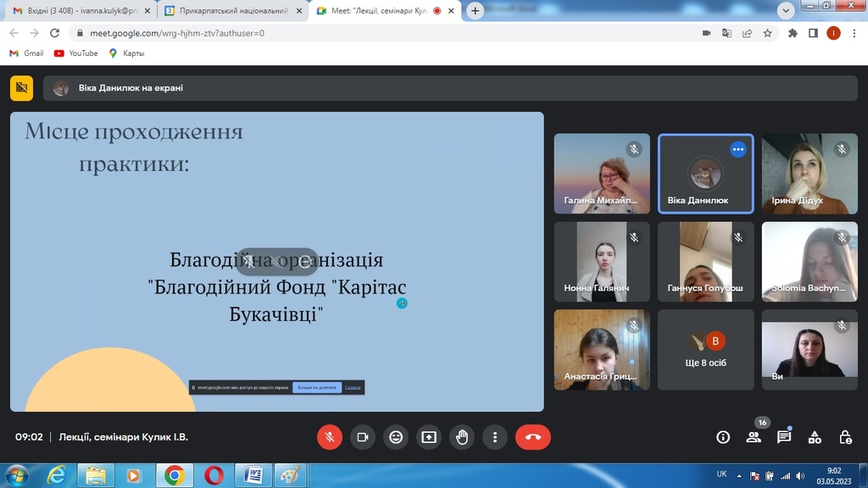Image resolution: width=868 pixels, height=488 pixels.
Task: Leave the call with red hang-up button
Action: (x=533, y=437)
